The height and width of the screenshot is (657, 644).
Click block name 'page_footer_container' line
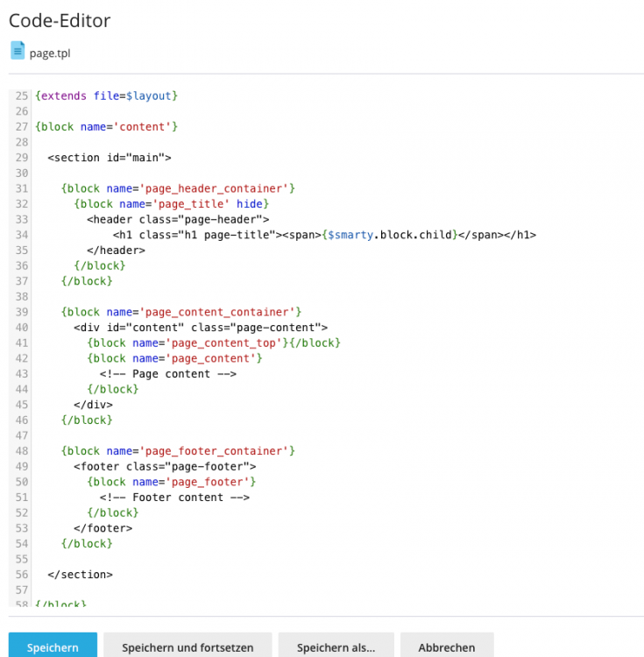178,451
